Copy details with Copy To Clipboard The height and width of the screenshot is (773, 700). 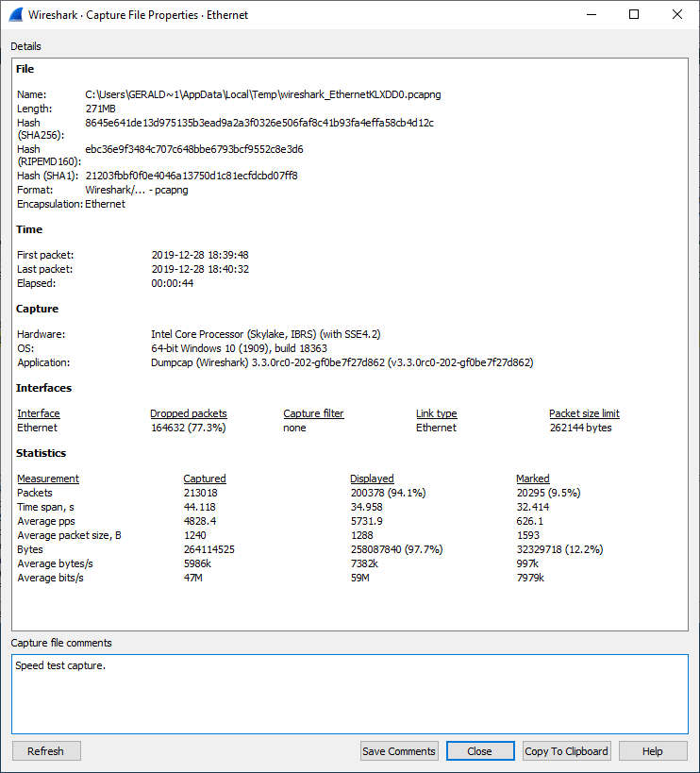566,751
